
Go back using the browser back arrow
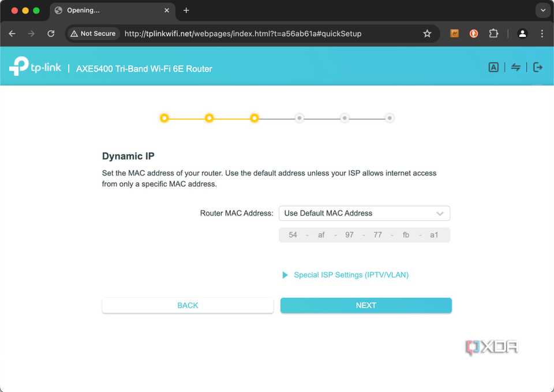[12, 33]
